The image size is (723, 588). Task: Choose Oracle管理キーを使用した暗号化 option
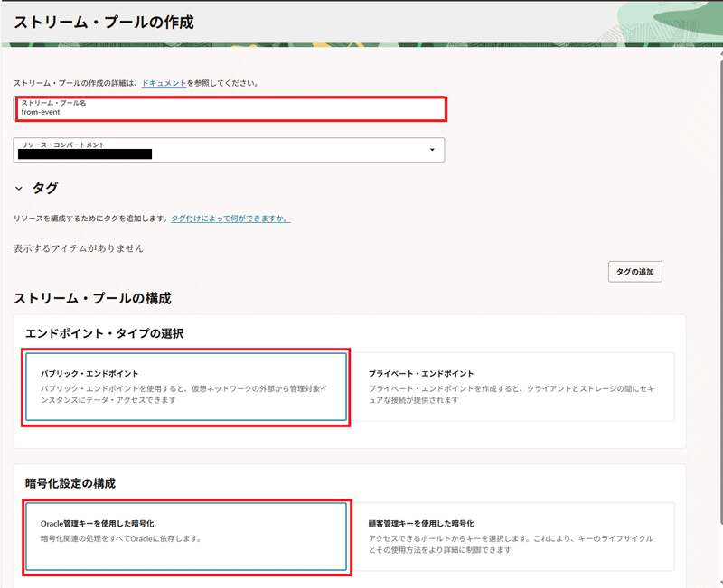tap(185, 537)
